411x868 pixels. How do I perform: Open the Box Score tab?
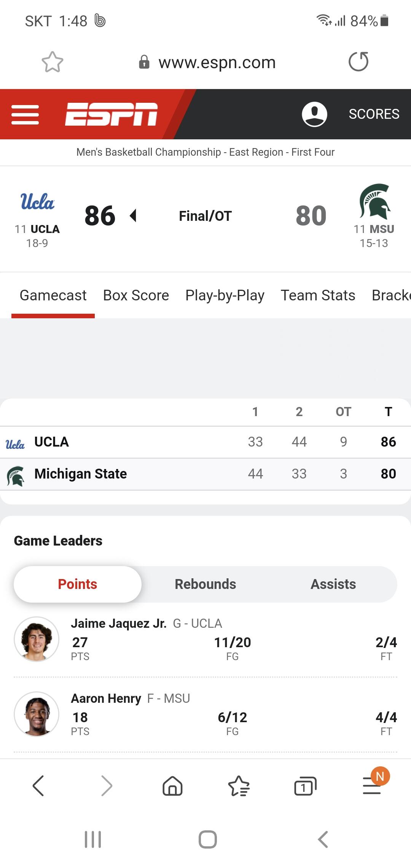tap(136, 295)
